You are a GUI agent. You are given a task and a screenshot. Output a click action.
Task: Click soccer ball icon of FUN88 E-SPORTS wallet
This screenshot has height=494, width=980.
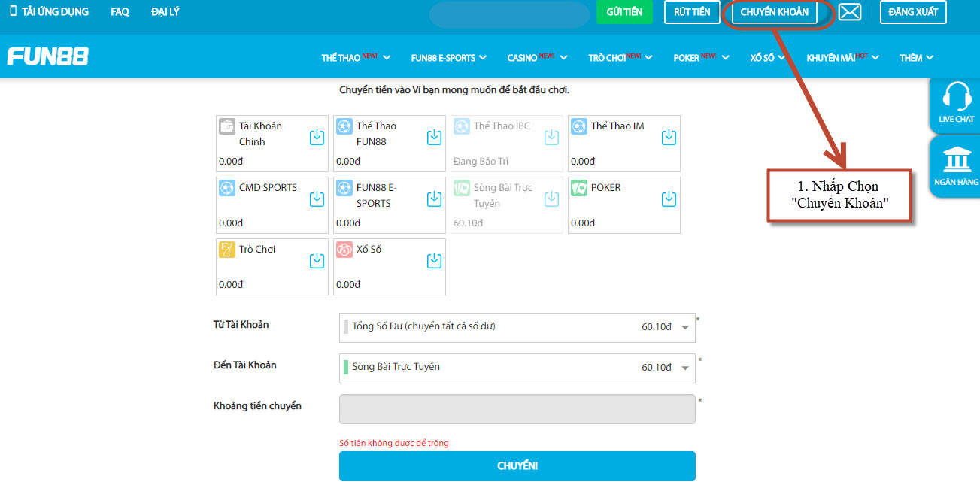[x=344, y=188]
